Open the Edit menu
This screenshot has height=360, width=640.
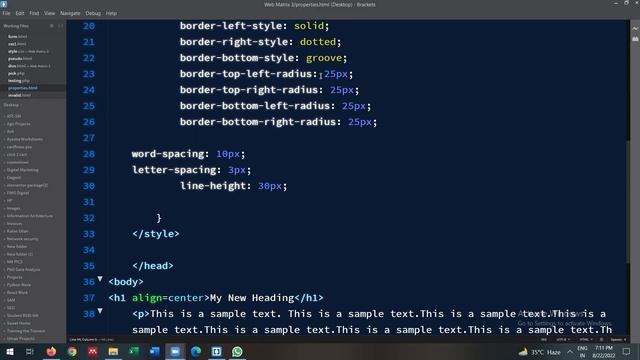point(20,13)
